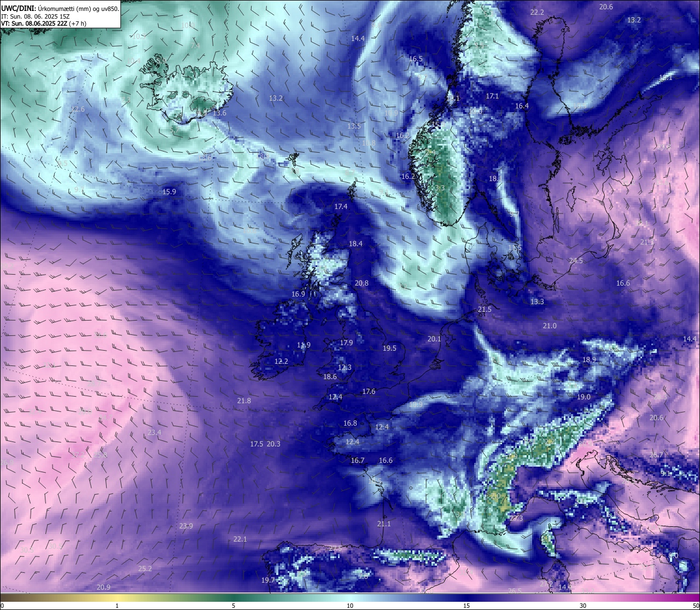Viewport: 700px width, 610px height.
Task: Click the 23.9 value in the Bay of Biscay
Action: pos(186,526)
